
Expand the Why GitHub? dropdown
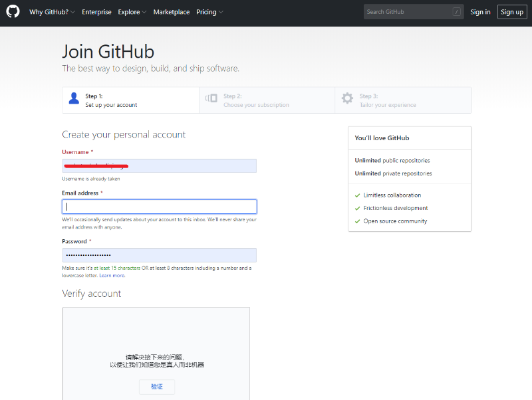pyautogui.click(x=52, y=12)
